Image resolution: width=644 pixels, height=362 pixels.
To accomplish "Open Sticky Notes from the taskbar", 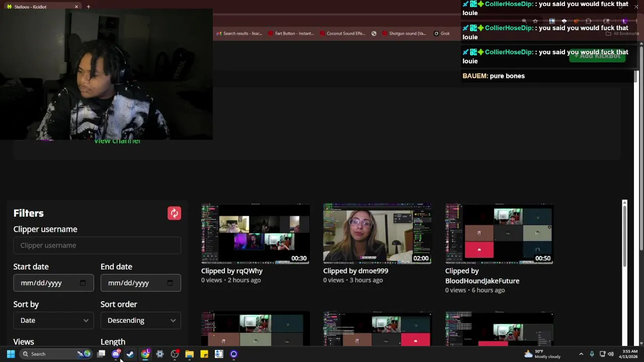I will 204,354.
